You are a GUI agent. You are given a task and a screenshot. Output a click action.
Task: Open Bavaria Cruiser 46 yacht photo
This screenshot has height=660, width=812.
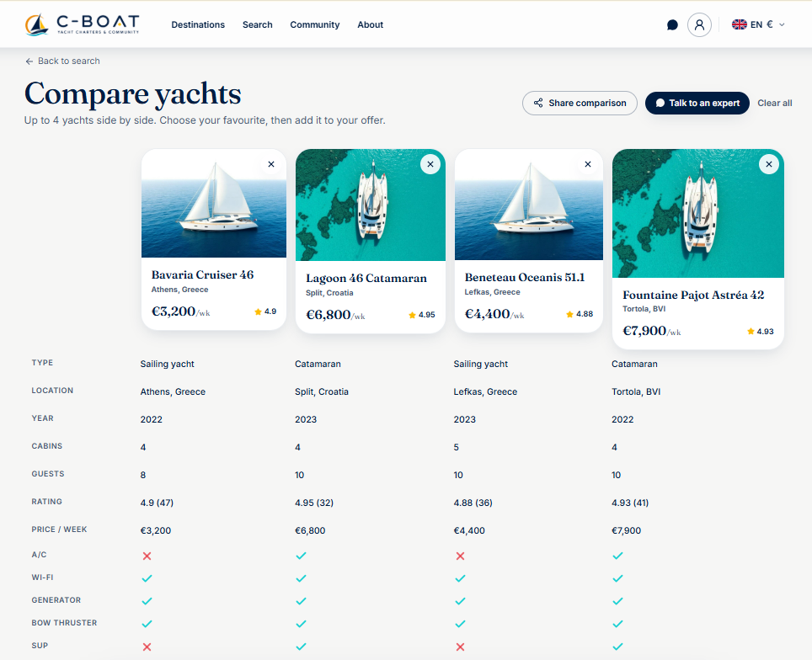[x=214, y=204]
